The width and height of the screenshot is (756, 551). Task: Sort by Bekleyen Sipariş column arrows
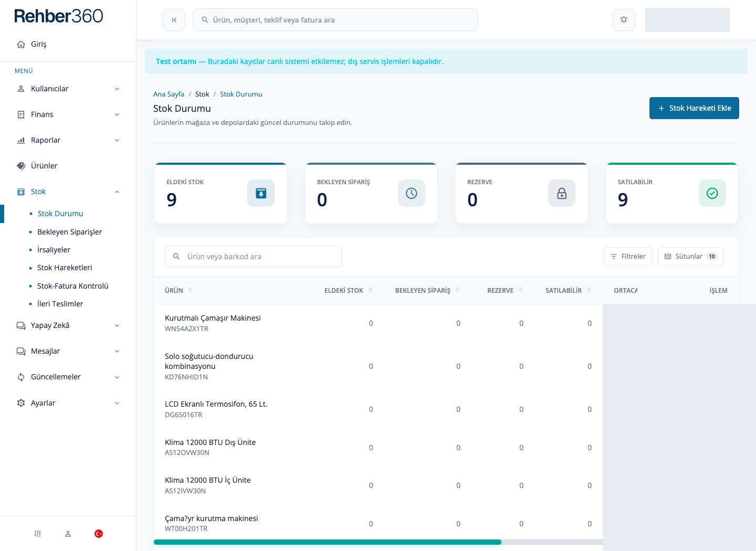(x=458, y=290)
